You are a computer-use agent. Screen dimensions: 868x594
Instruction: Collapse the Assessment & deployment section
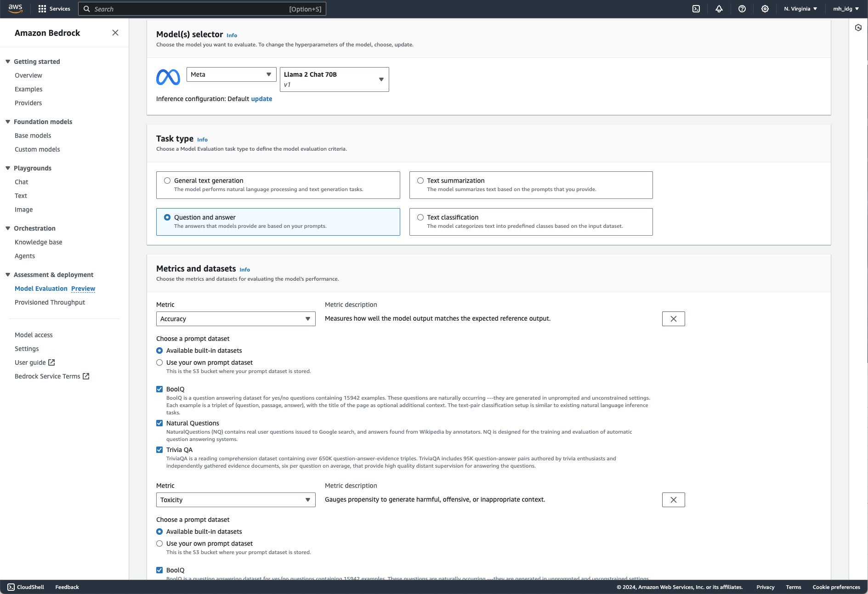[8, 275]
